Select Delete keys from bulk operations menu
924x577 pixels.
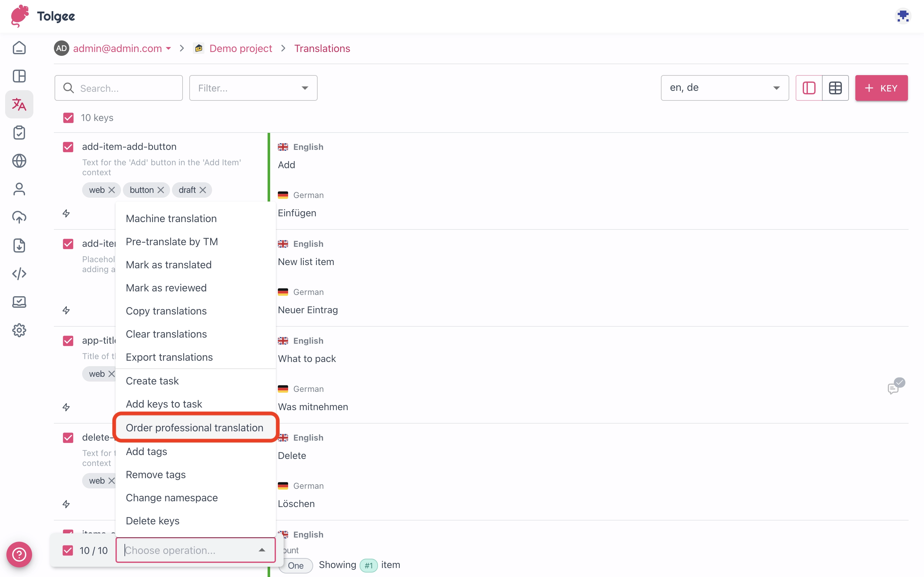click(x=152, y=521)
